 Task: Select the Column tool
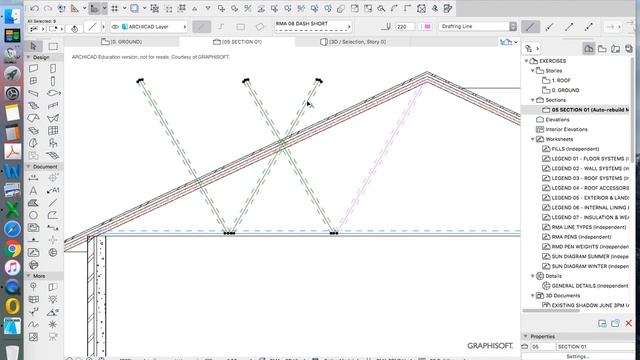coord(53,81)
